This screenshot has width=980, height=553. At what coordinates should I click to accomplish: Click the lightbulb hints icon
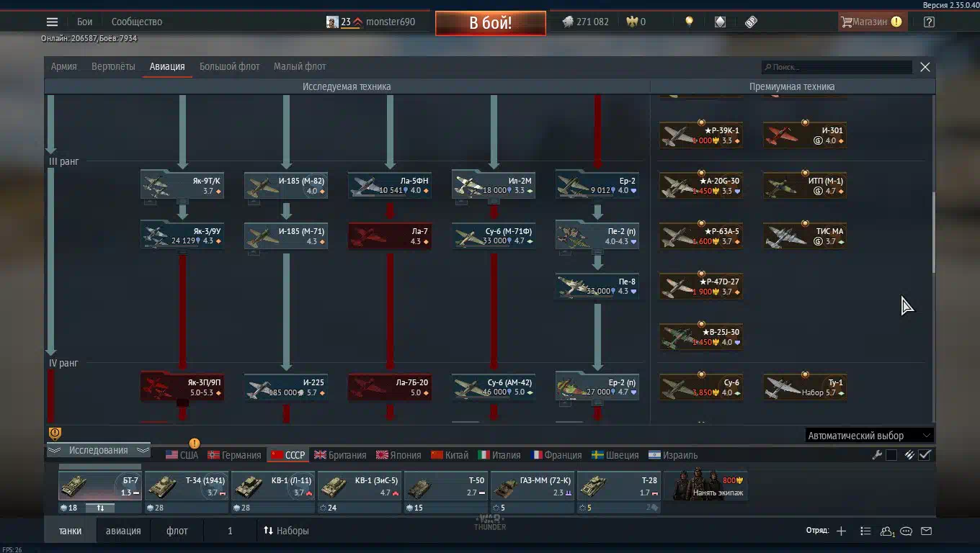pyautogui.click(x=689, y=22)
